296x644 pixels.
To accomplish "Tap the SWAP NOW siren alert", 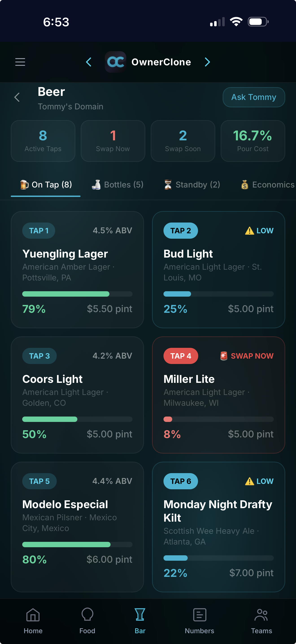I will coord(247,356).
